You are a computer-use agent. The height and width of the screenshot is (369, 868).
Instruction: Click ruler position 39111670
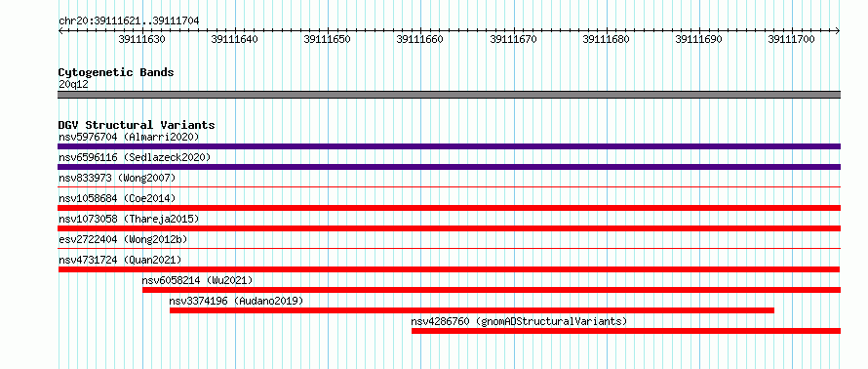tap(513, 39)
